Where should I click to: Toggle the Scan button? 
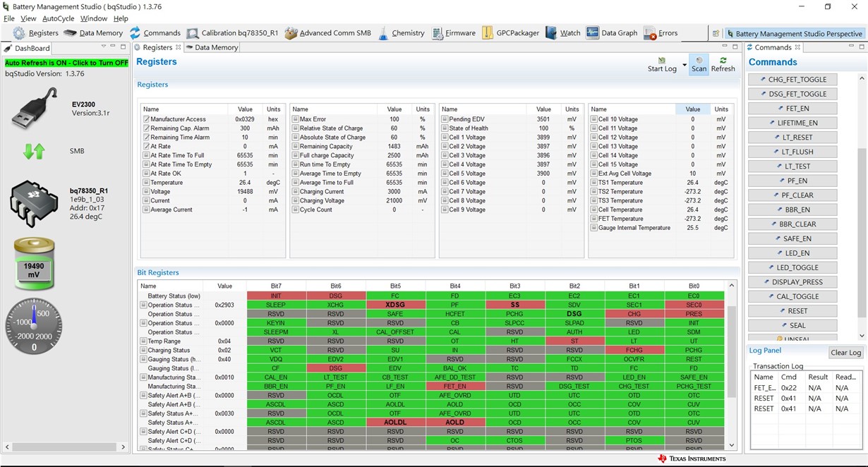tap(699, 64)
